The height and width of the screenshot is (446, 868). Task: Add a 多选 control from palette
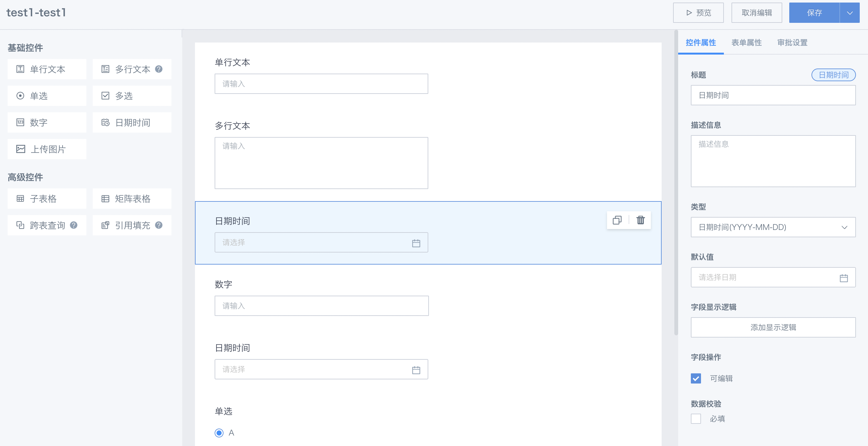[x=132, y=96]
